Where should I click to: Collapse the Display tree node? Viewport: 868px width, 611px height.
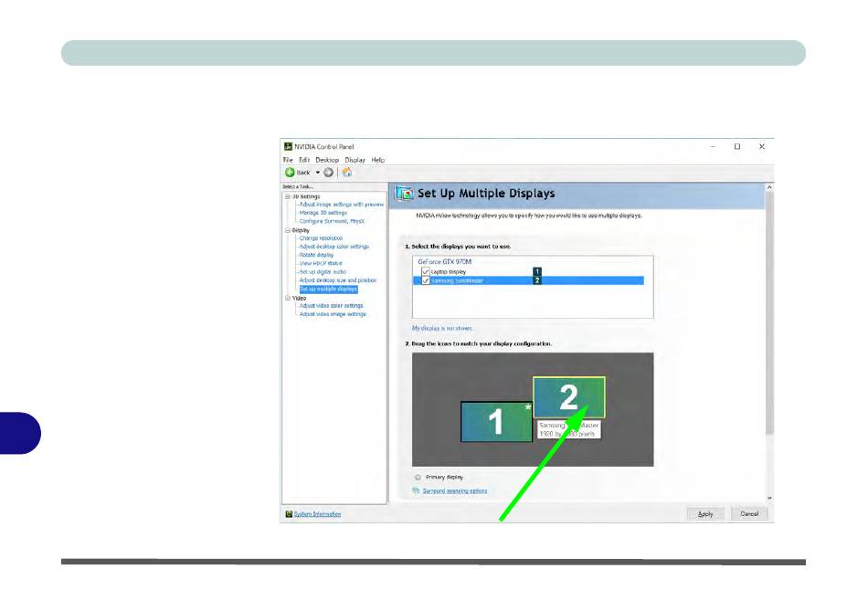tap(287, 230)
